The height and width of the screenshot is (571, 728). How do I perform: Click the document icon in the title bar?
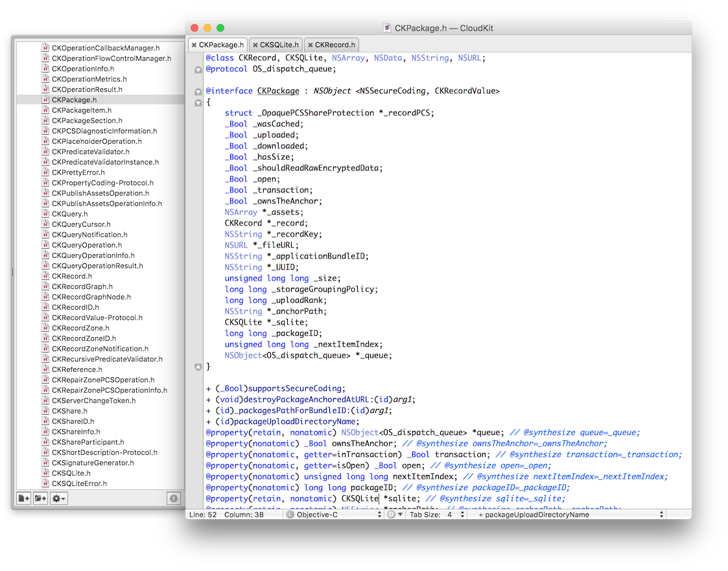pos(387,28)
